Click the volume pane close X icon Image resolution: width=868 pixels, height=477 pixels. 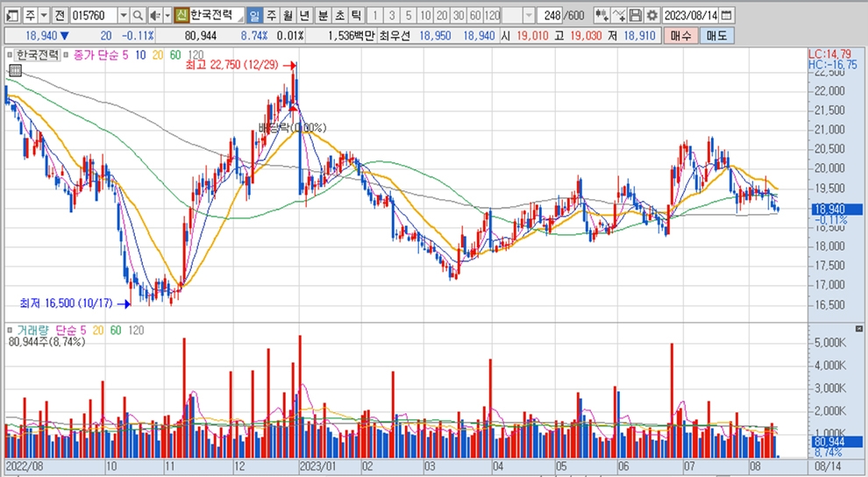coord(858,329)
